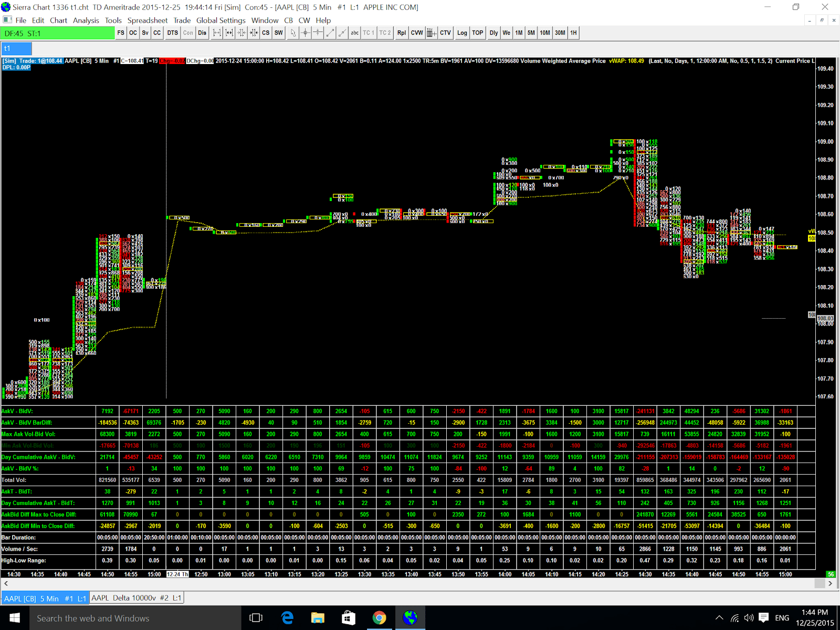Open the Spreadsheet menu

pyautogui.click(x=148, y=20)
